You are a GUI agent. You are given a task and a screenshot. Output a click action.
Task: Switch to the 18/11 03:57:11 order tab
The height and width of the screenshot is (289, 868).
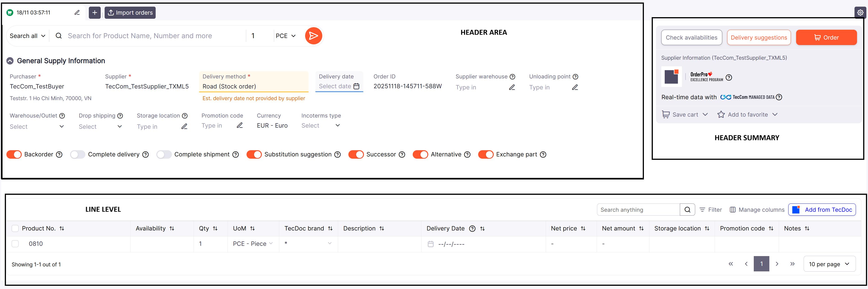coord(33,12)
